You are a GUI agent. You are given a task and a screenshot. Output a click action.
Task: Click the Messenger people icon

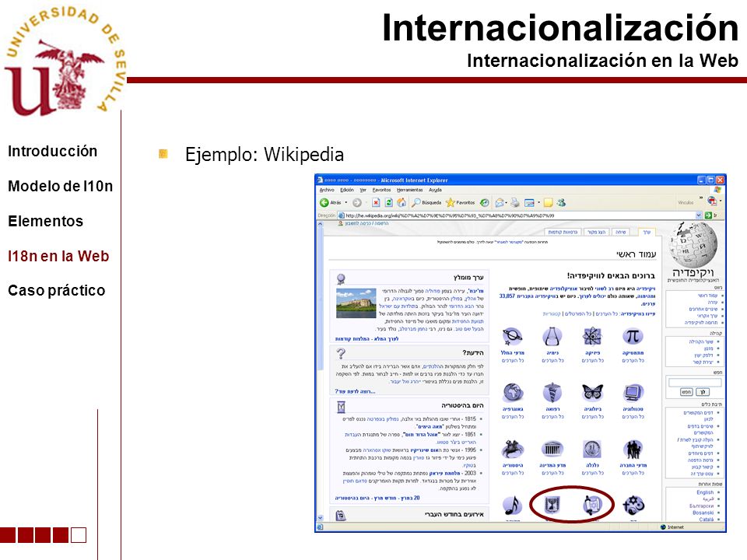561,203
